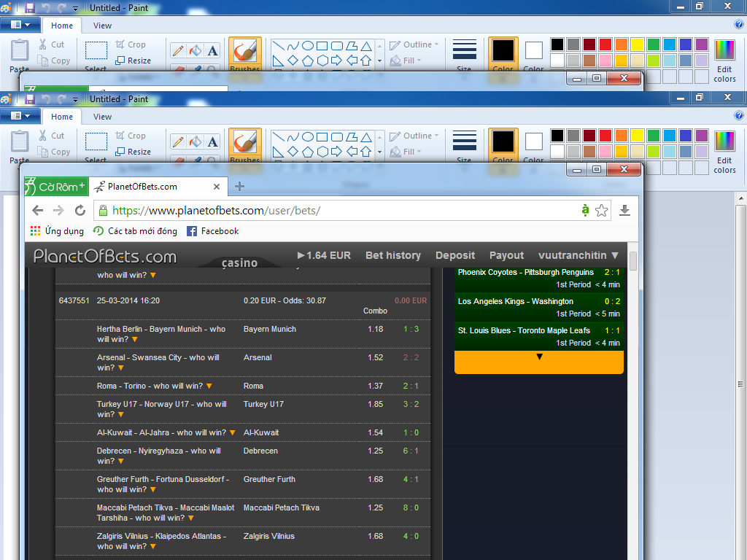Open the View tab in topmost Paint ribbon
Image resolution: width=747 pixels, height=560 pixels.
pos(102,26)
